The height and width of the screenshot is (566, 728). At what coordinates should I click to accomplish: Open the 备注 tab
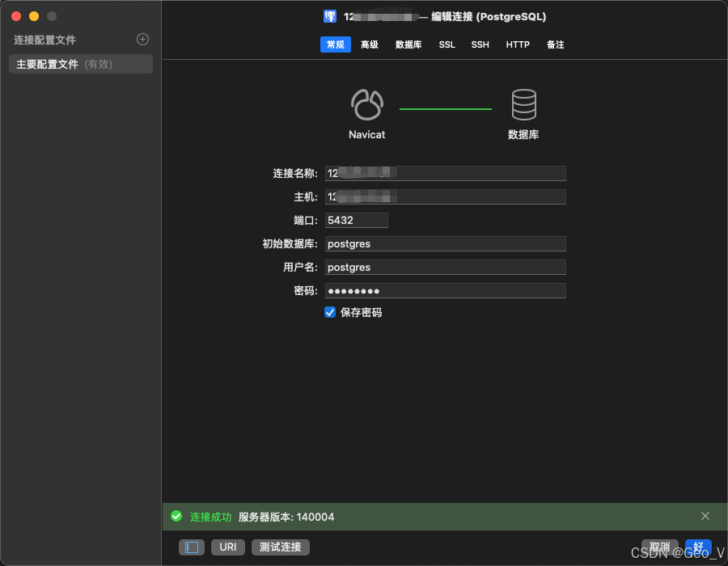tap(555, 44)
